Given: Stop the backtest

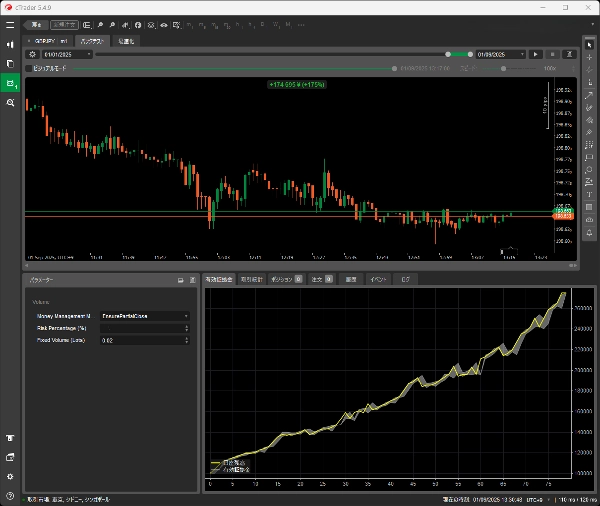Looking at the screenshot, I should (552, 54).
